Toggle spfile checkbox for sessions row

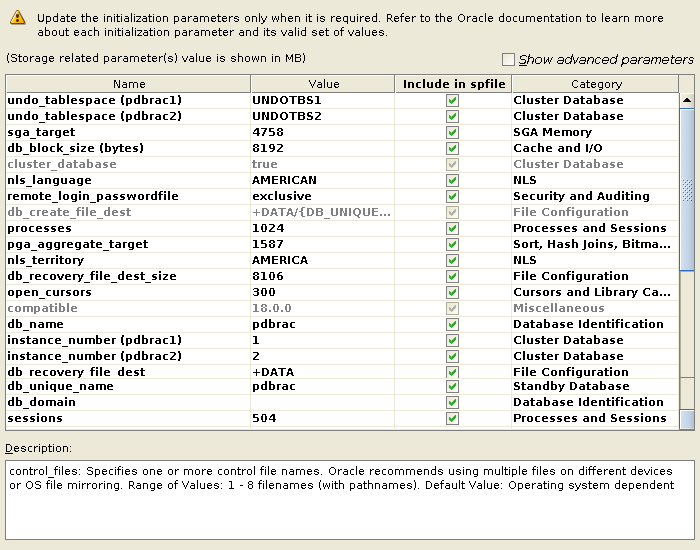[x=452, y=418]
